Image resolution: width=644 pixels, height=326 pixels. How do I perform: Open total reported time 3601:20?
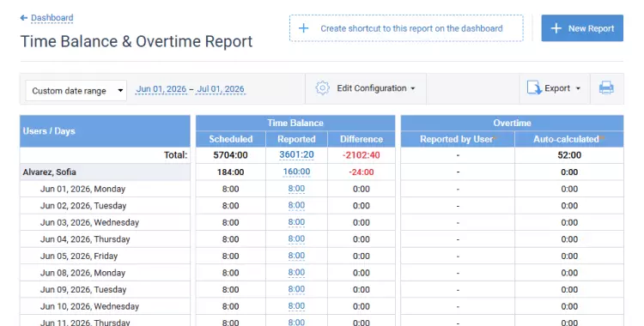pos(296,154)
